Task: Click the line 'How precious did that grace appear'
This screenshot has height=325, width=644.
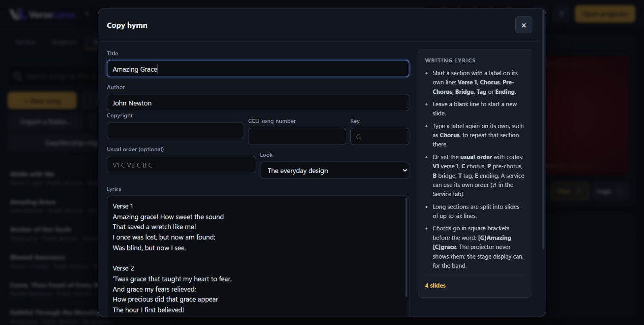Action: coord(165,299)
